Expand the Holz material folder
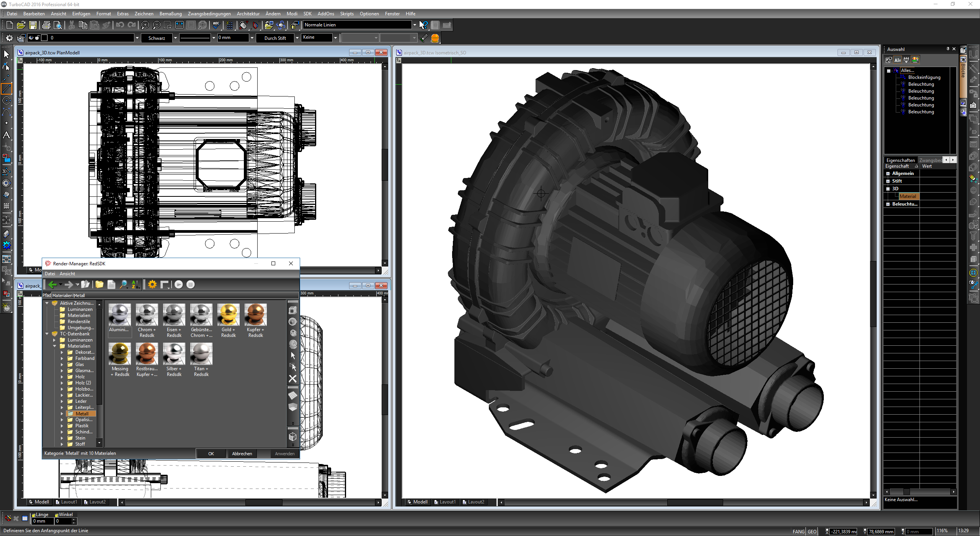Viewport: 980px width, 536px height. [x=62, y=377]
